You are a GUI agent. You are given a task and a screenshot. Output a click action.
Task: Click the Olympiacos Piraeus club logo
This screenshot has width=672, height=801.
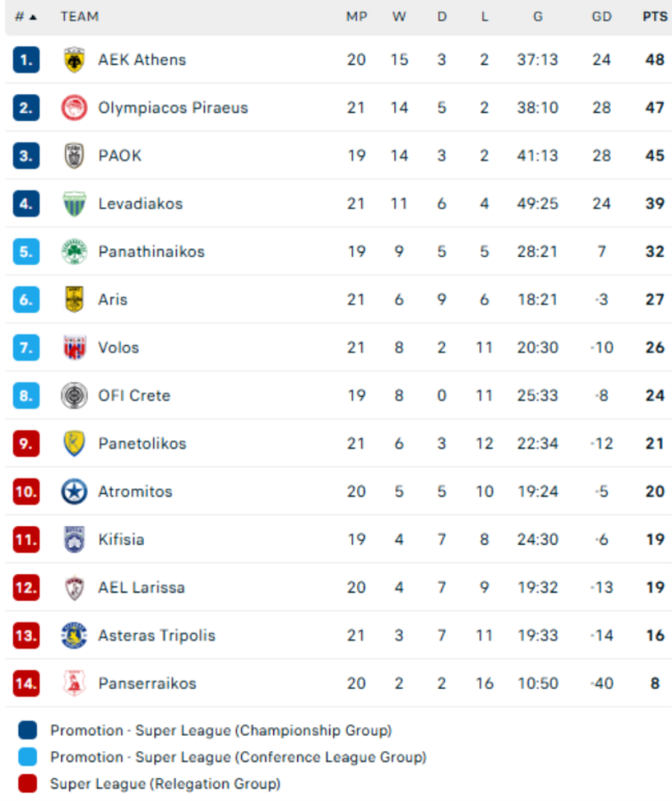[74, 108]
